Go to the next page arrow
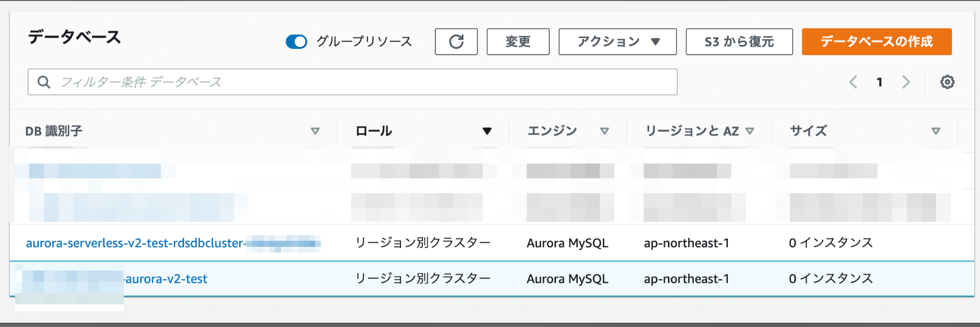 [x=906, y=82]
